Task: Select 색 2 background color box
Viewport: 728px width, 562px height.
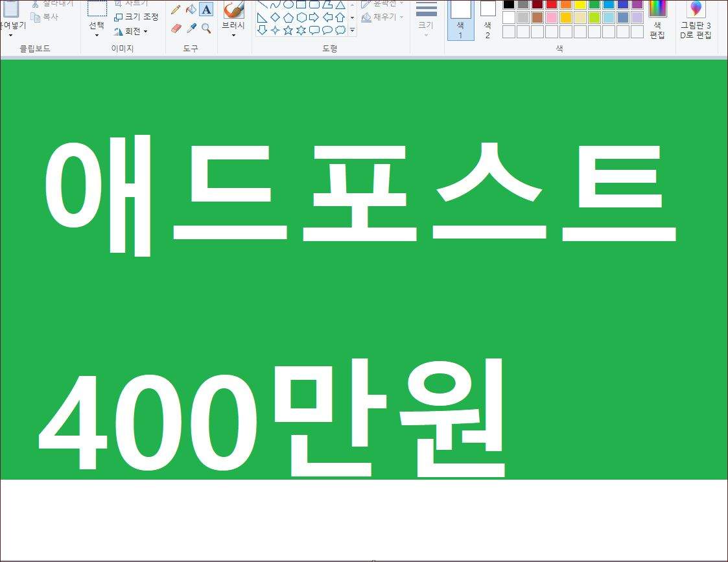Action: 487,20
